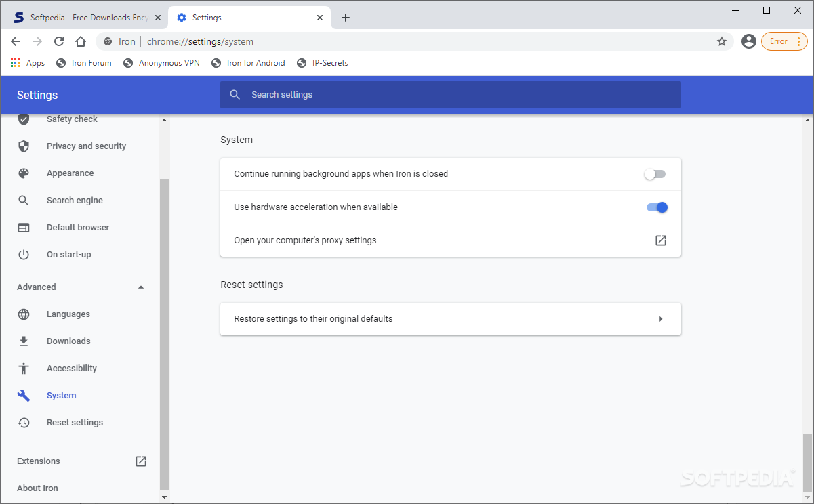Reload the current page

59,41
